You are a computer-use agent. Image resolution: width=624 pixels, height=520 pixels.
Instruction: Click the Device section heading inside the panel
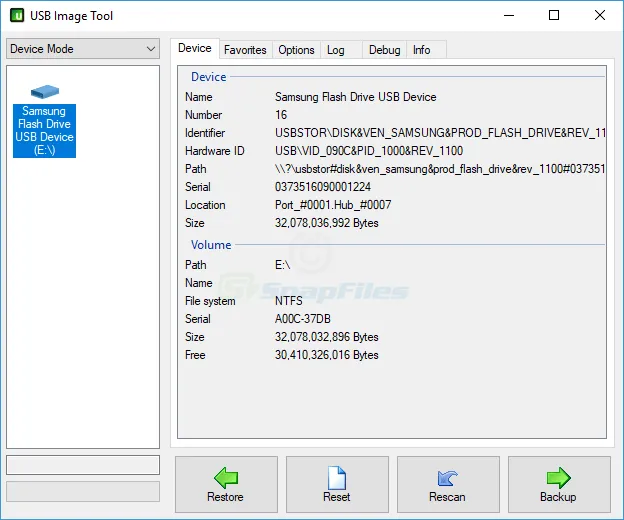click(x=209, y=77)
